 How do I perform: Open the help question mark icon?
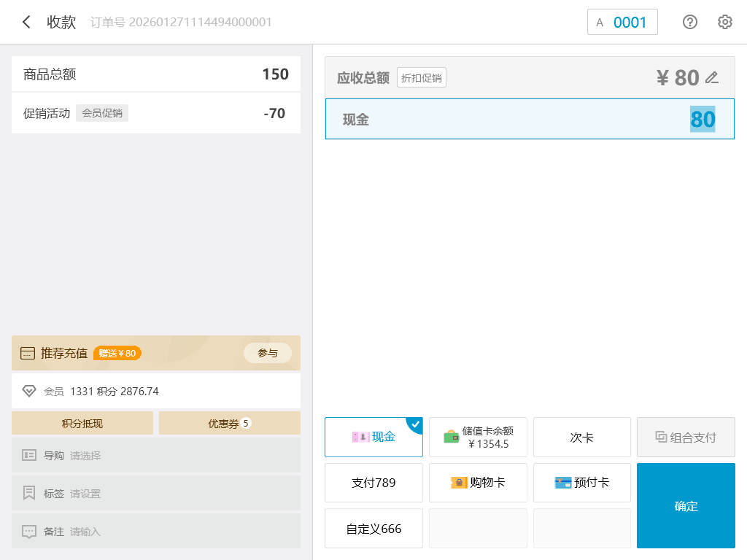[689, 22]
